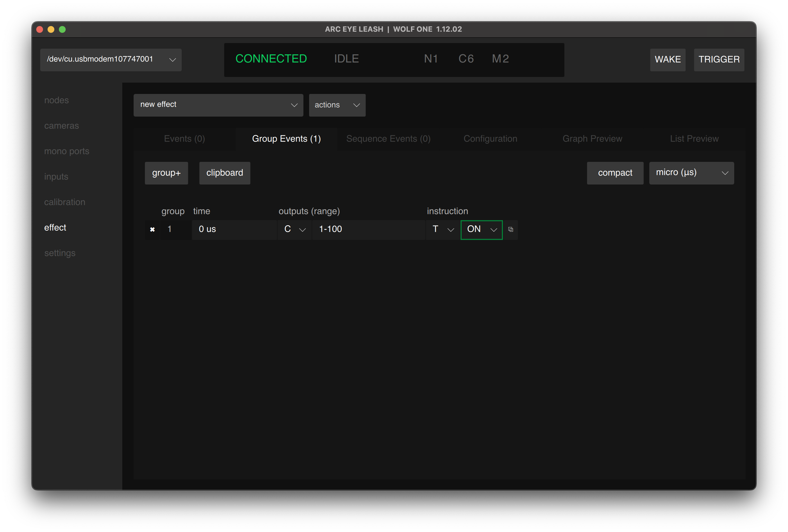
Task: Open the cameras sidebar section
Action: 61,126
